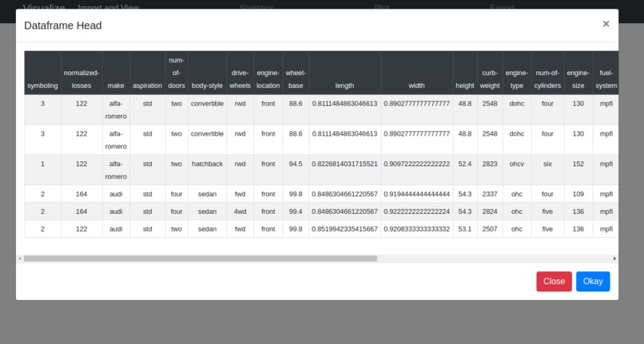Click width value 0.9222222222222224

click(x=417, y=212)
